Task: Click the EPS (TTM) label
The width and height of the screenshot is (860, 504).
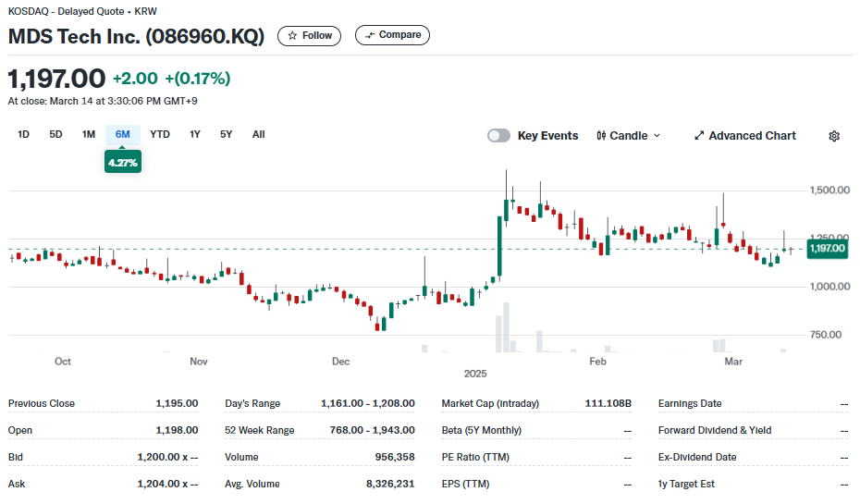Action: 465,484
